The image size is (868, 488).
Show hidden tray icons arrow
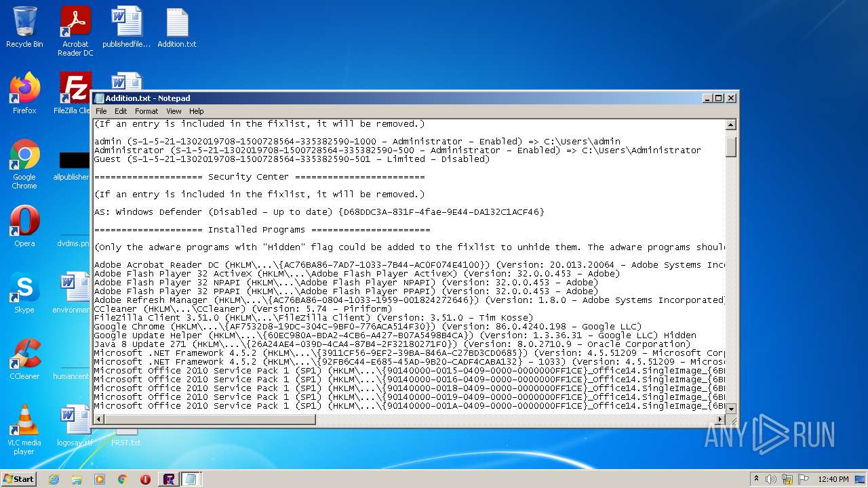[756, 479]
